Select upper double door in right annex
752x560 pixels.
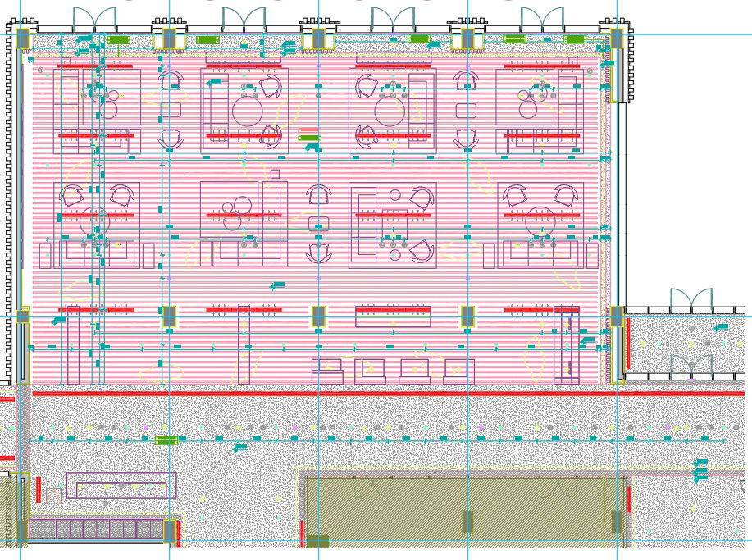point(690,301)
